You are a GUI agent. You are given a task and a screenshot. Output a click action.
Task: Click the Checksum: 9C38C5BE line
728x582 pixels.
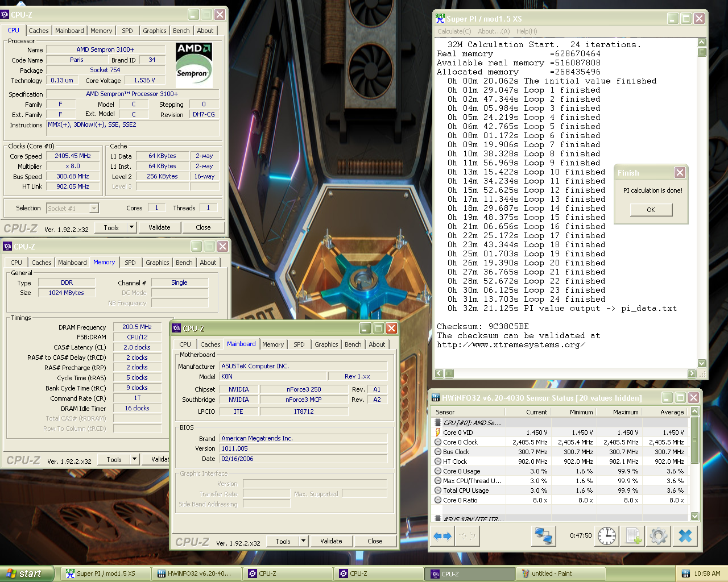[483, 327]
